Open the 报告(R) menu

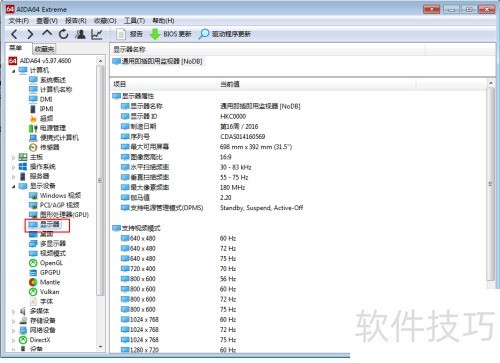[x=76, y=21]
